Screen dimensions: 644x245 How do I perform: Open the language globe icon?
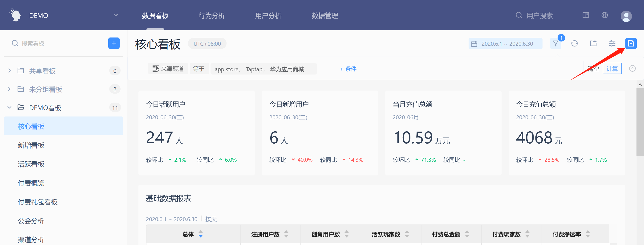[x=604, y=15]
